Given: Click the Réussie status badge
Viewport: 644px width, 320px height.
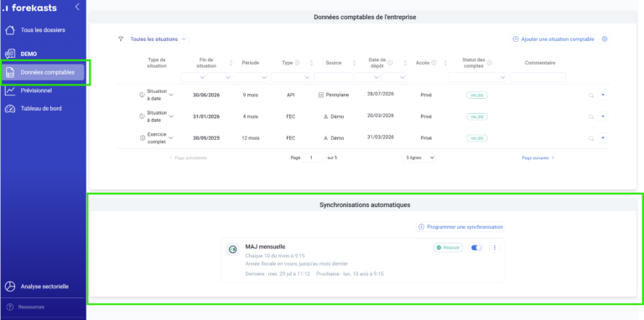Looking at the screenshot, I should pos(448,247).
